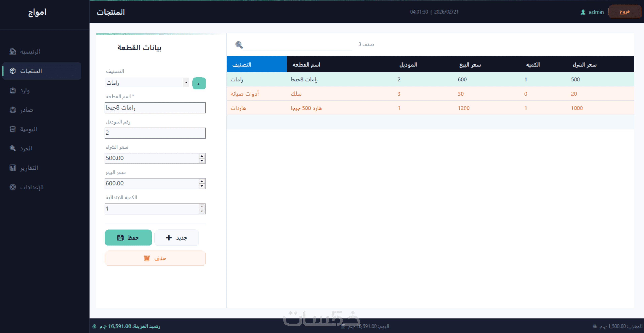Click the حذف delete button
The height and width of the screenshot is (333, 644).
click(155, 258)
